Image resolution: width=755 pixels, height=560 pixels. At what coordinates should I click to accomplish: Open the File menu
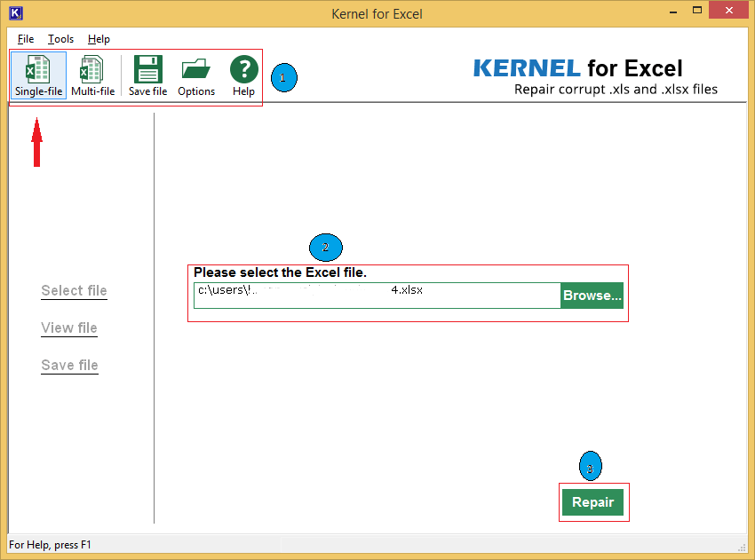click(x=26, y=39)
